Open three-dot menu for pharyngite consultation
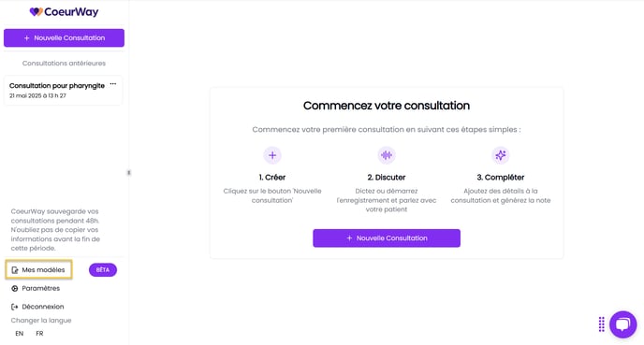The width and height of the screenshot is (644, 345). tap(113, 84)
